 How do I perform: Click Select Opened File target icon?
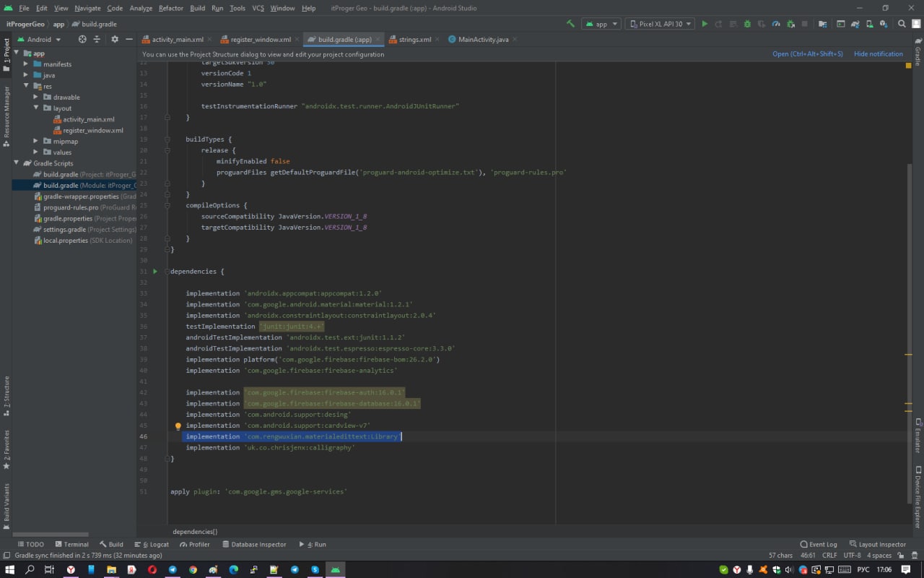pyautogui.click(x=82, y=39)
